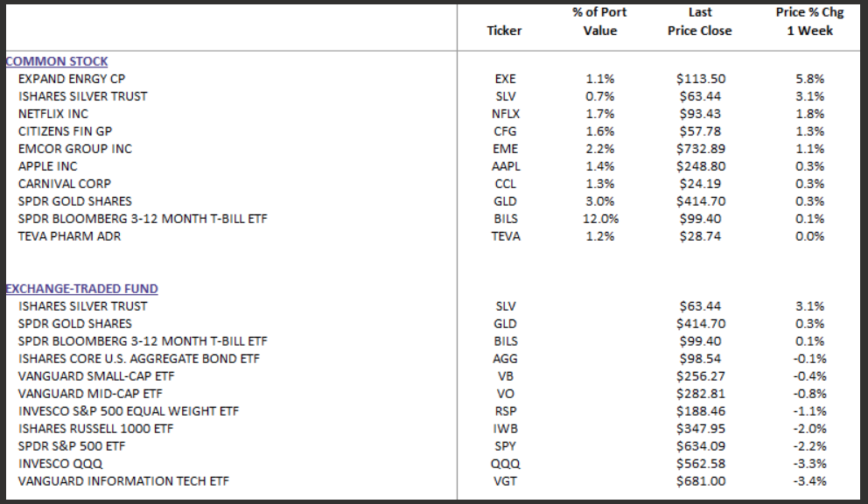Click the NETFLIX INC stock name

point(53,114)
